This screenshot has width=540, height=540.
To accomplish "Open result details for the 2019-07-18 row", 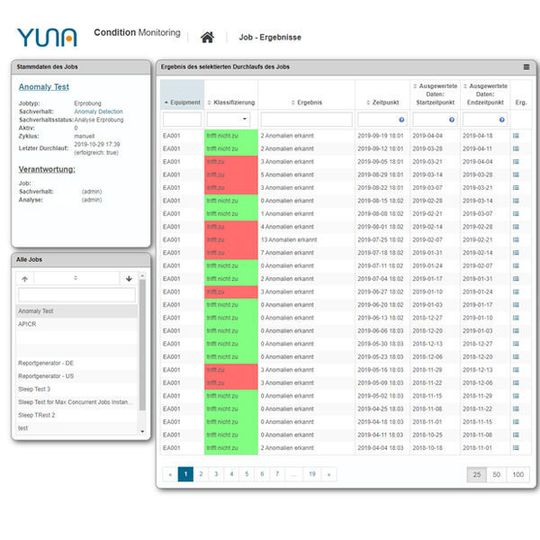I will click(x=516, y=253).
